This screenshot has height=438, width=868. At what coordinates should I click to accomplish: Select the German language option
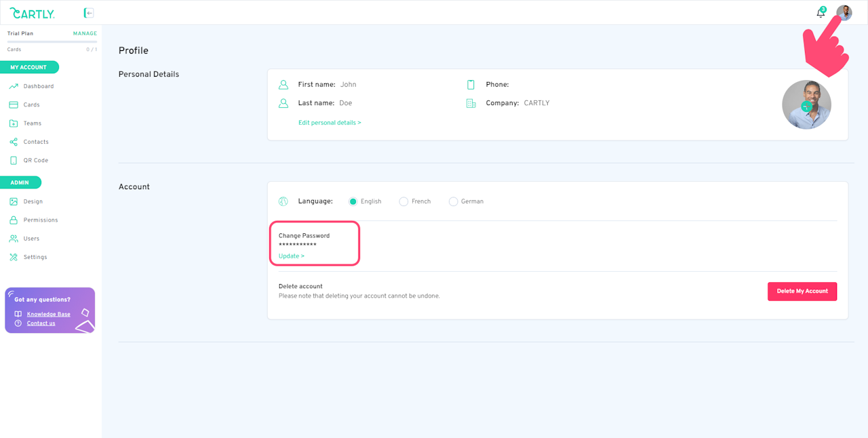pos(453,201)
